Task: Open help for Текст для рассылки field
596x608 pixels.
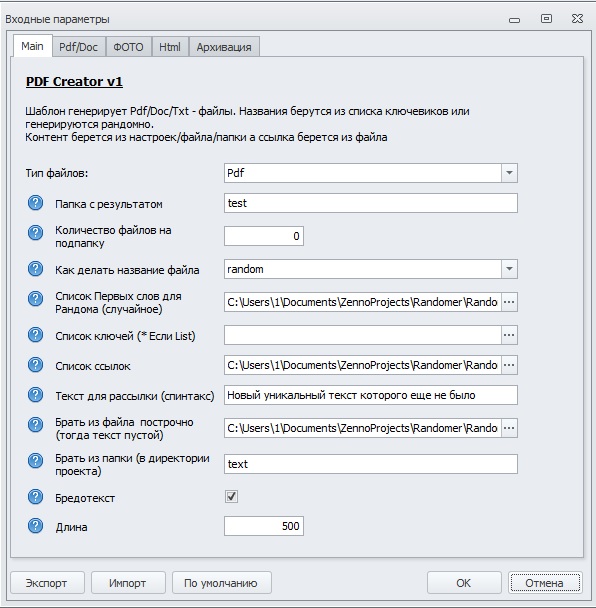Action: [35, 395]
